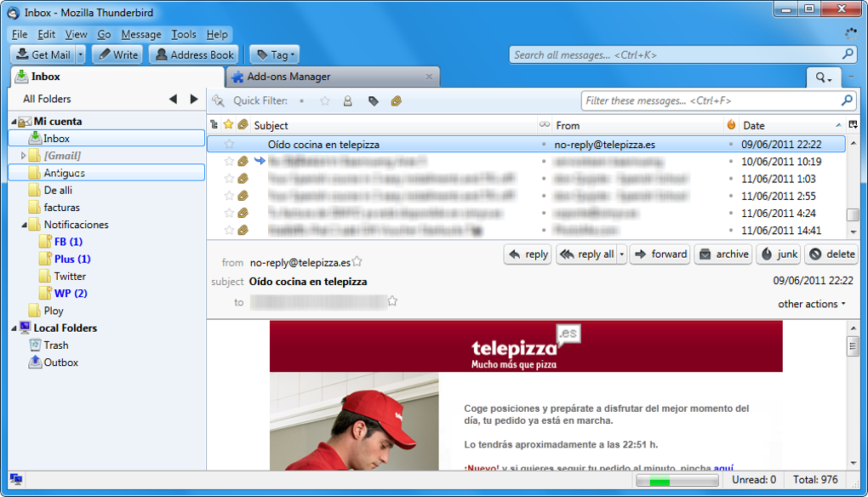Star the message dated 11/06/2011 14:41

[229, 231]
